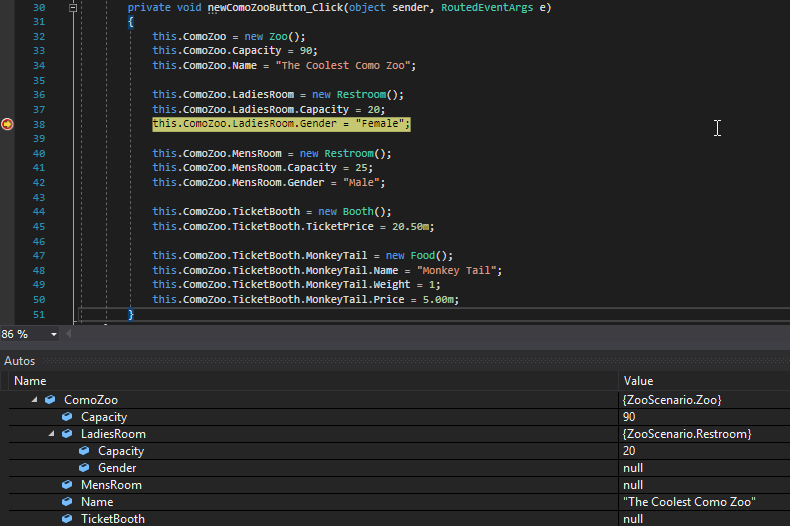790x526 pixels.
Task: Click the Gender property cube icon
Action: pos(84,468)
